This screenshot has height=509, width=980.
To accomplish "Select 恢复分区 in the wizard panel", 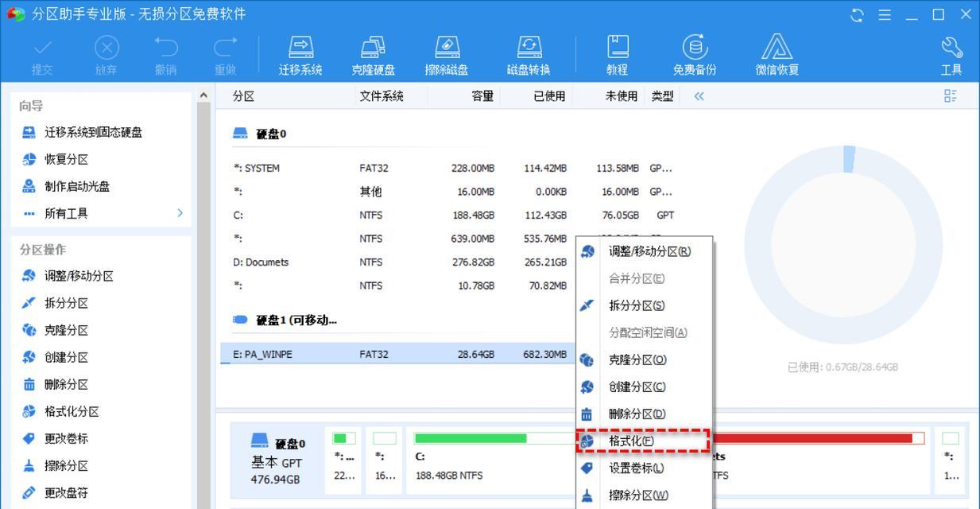I will pyautogui.click(x=55, y=159).
